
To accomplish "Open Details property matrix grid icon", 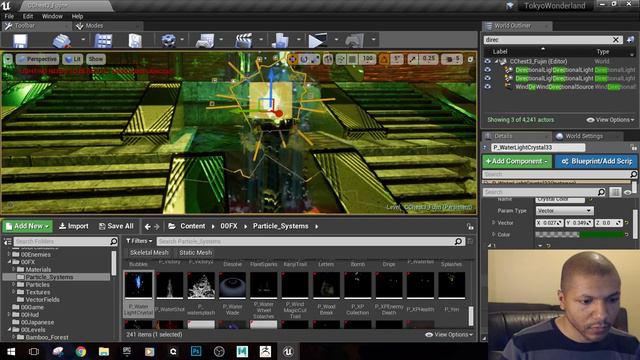I will (615, 192).
